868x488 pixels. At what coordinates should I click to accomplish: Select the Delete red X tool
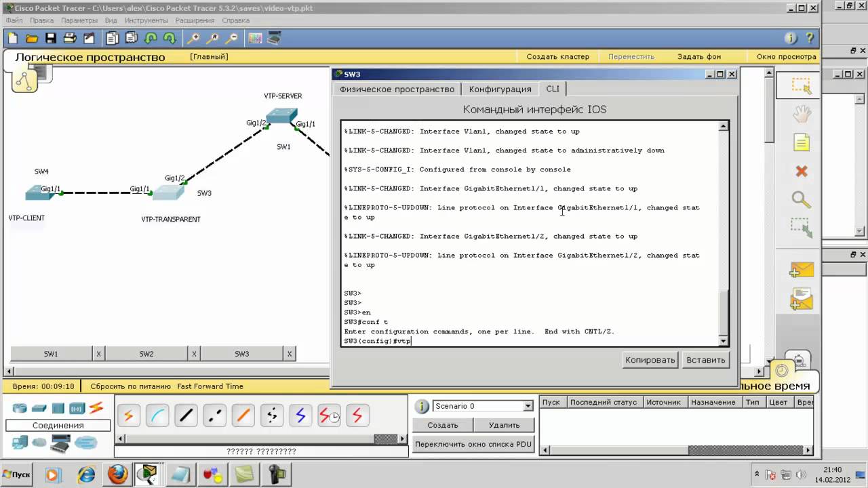pyautogui.click(x=802, y=171)
